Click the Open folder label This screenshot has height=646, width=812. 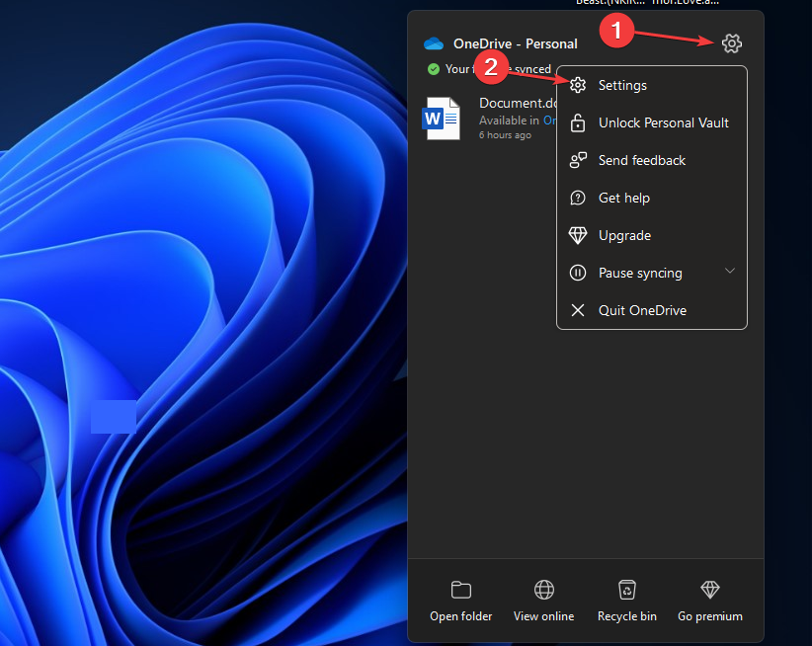[x=461, y=616]
